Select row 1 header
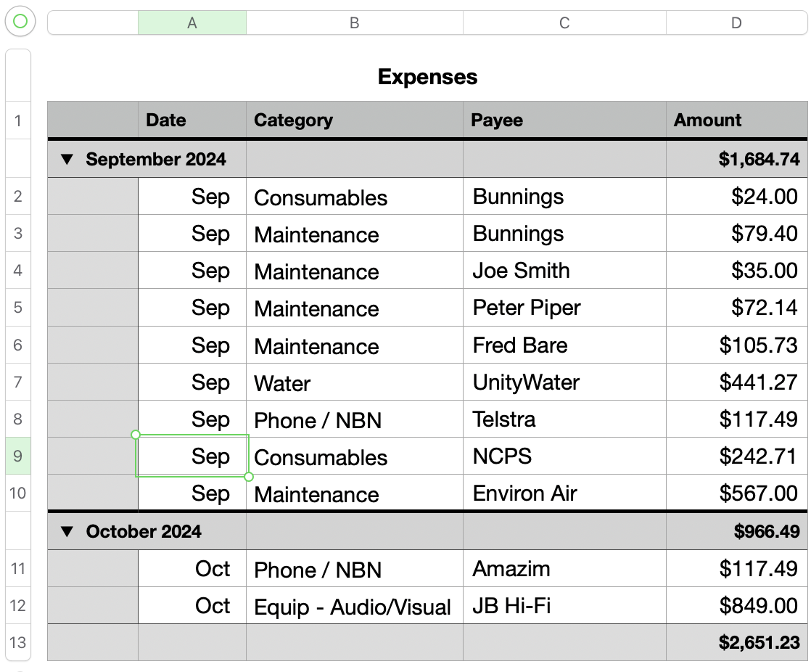This screenshot has height=672, width=811. (18, 120)
